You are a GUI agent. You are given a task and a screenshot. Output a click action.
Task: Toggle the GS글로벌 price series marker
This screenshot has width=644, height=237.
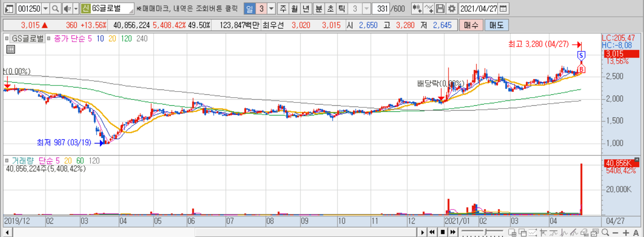pos(7,38)
